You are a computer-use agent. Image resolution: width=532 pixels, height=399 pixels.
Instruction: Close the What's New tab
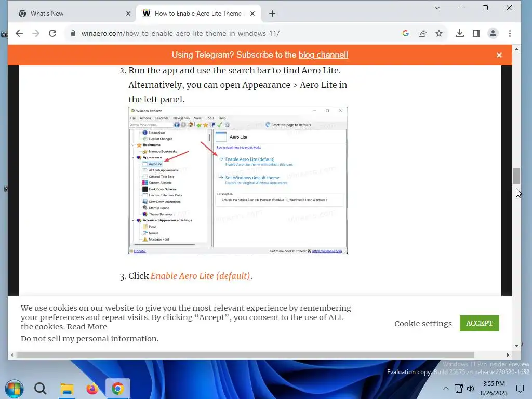tap(128, 14)
